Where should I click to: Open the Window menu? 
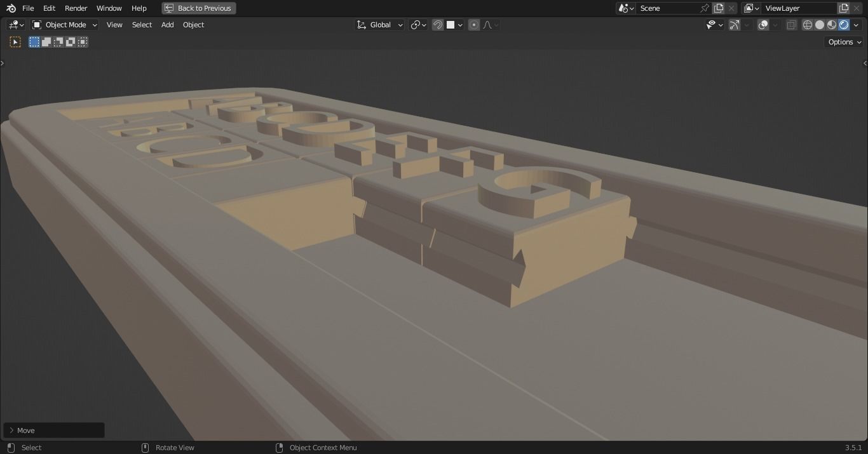point(109,8)
